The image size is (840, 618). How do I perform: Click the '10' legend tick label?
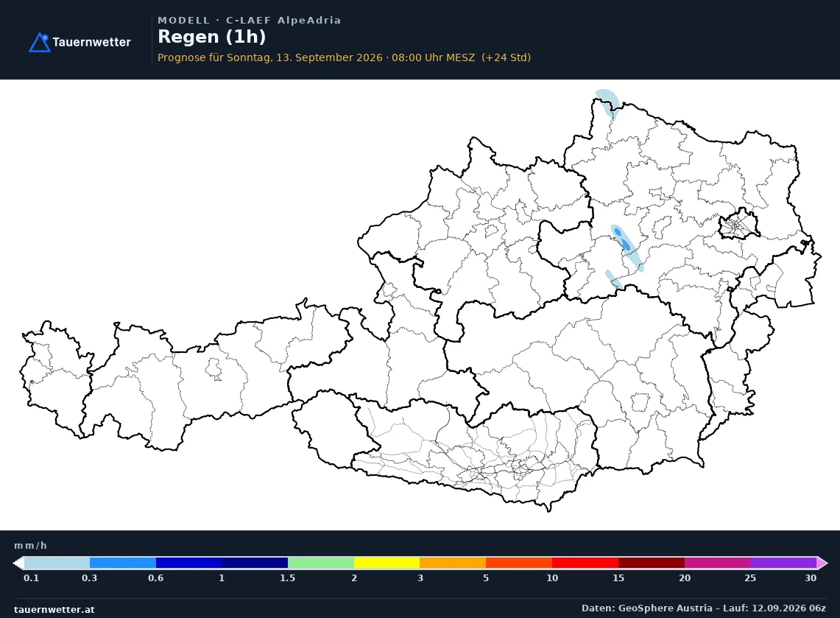point(552,578)
